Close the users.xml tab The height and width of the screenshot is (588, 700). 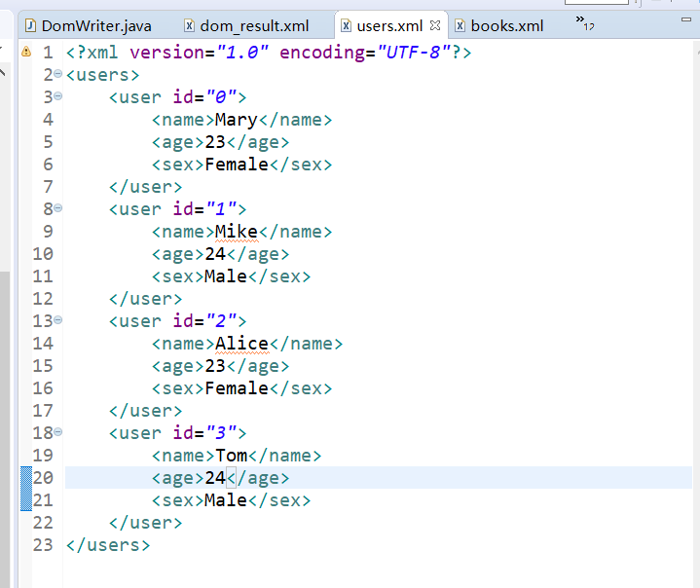click(x=435, y=25)
